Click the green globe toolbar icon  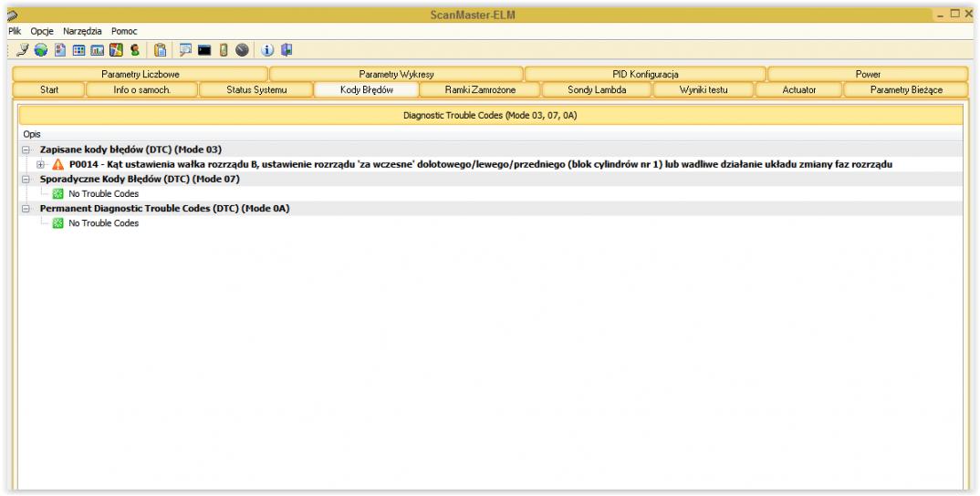41,50
